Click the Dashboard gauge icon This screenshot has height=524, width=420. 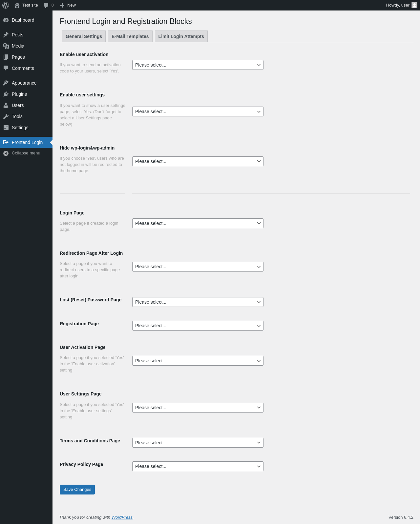[6, 20]
